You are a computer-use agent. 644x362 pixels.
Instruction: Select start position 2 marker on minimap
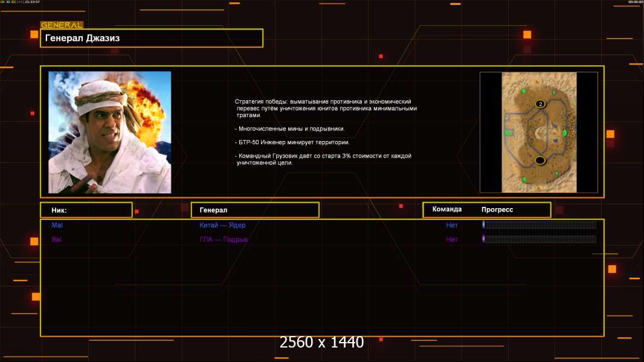(540, 104)
